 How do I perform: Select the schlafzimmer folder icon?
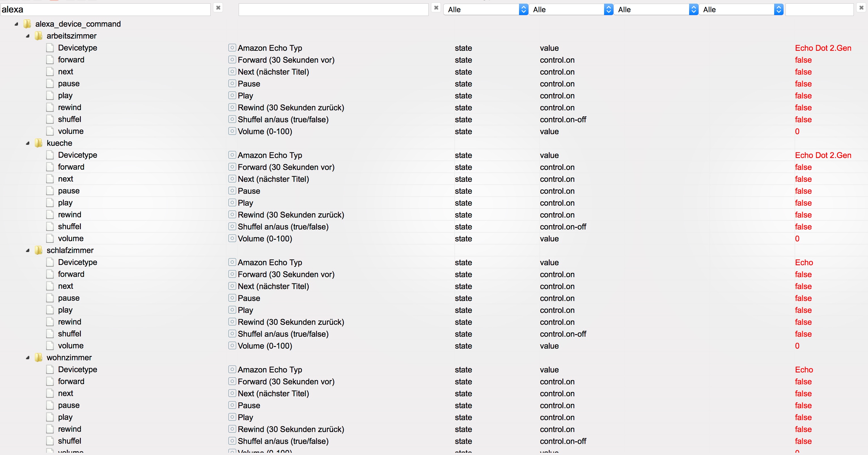pyautogui.click(x=39, y=250)
